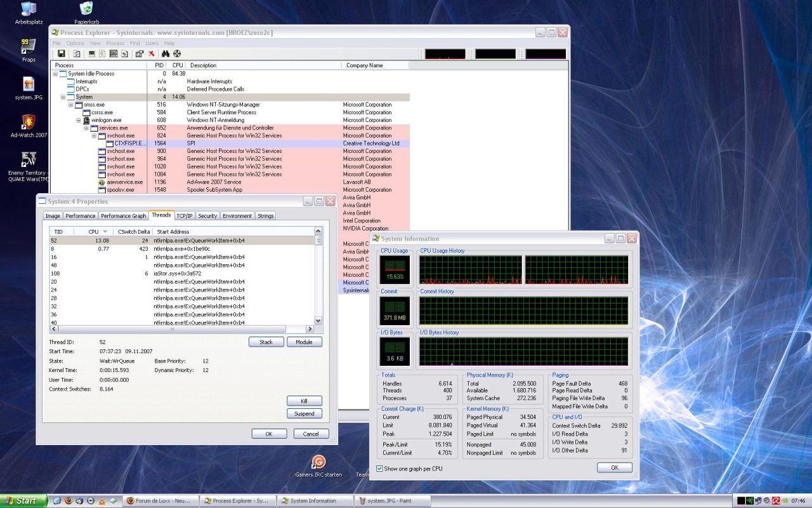This screenshot has width=812, height=508.
Task: Switch to Forum de Luxx taskbar button
Action: 160,500
